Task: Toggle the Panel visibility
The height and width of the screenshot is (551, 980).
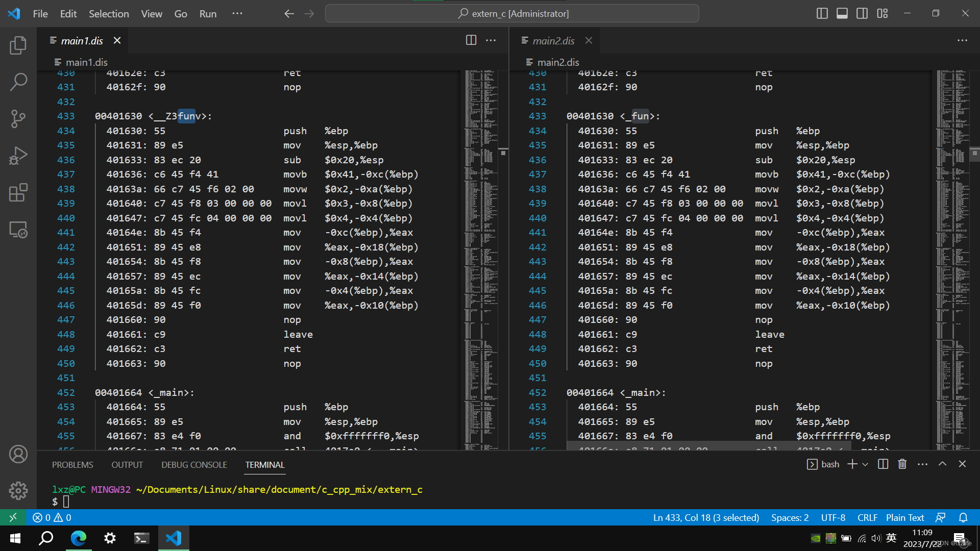Action: [x=841, y=13]
